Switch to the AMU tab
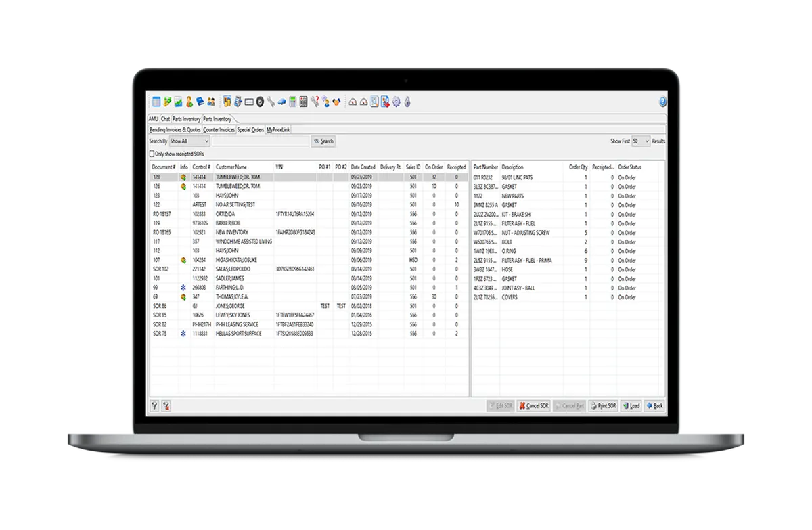Screen dimensions: 812x530 154,119
